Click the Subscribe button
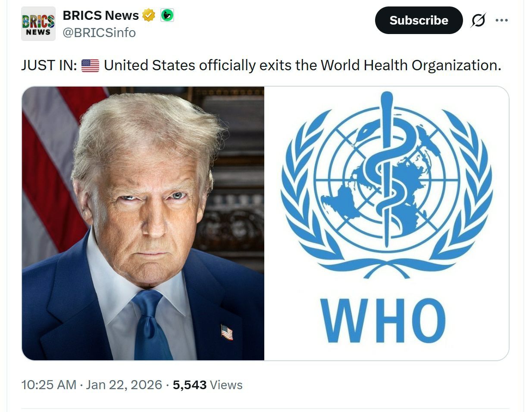532x412 pixels. pyautogui.click(x=419, y=20)
